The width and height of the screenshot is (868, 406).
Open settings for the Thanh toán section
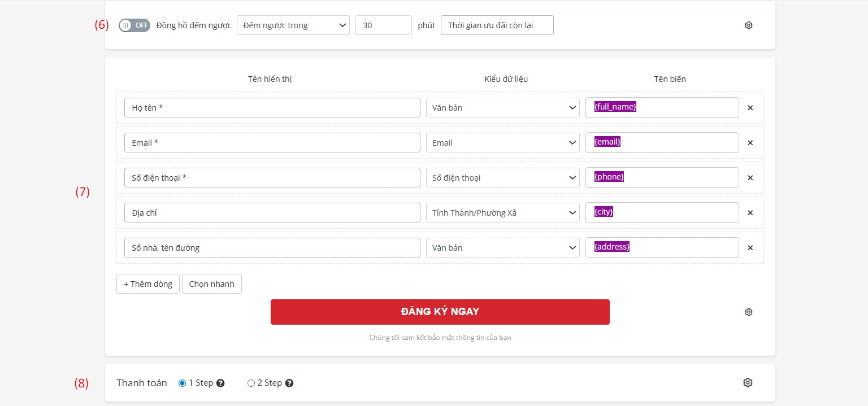pos(747,382)
